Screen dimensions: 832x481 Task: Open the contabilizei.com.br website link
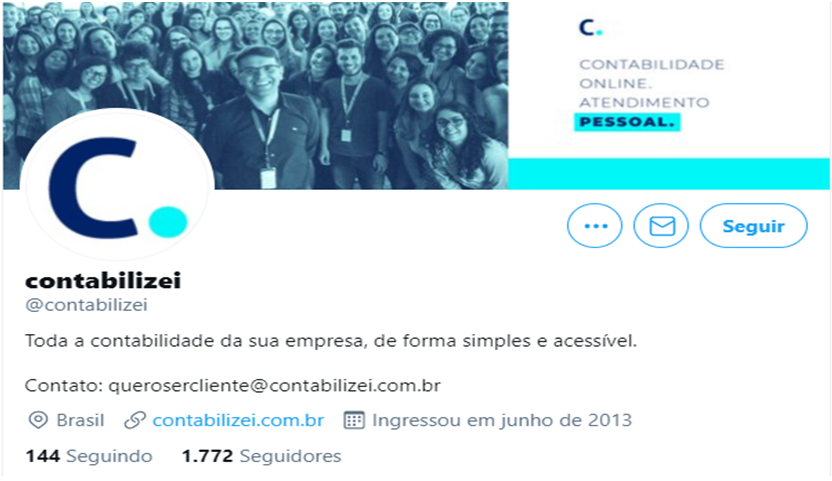238,420
